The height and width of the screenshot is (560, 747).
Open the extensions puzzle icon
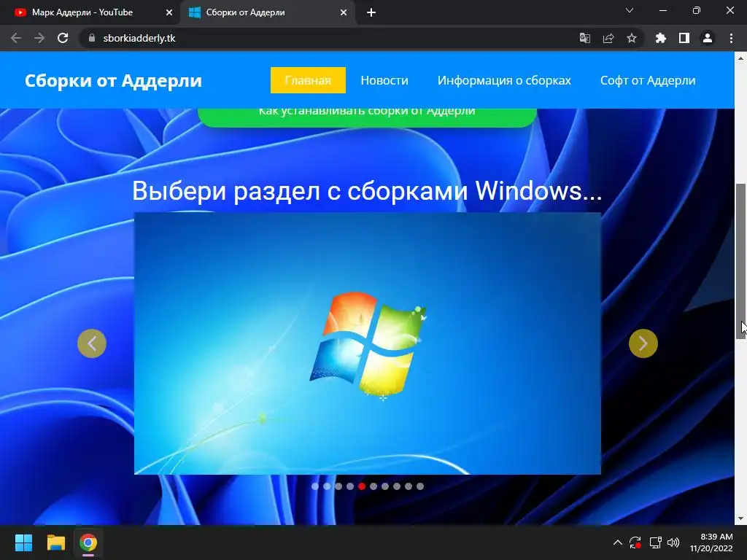pos(660,38)
